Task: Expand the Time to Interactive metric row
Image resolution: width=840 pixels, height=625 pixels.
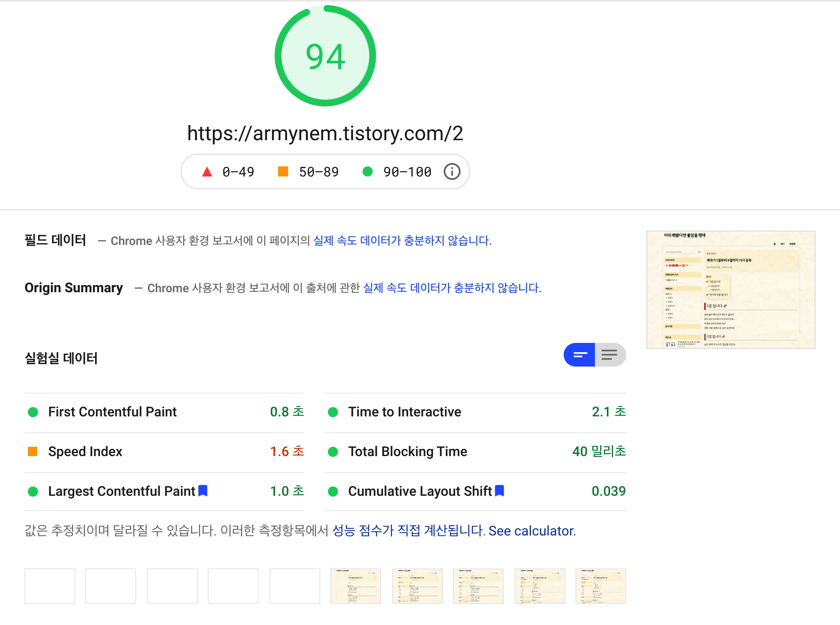Action: tap(404, 412)
